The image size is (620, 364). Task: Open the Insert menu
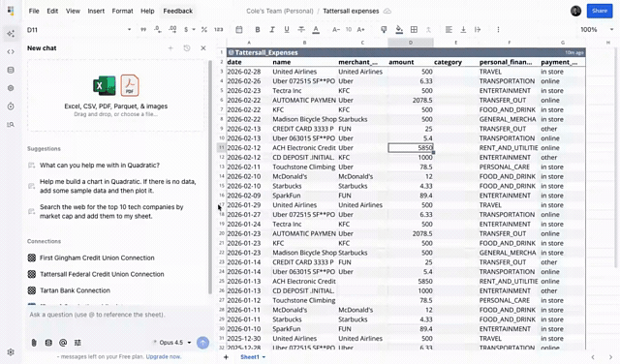(x=96, y=11)
